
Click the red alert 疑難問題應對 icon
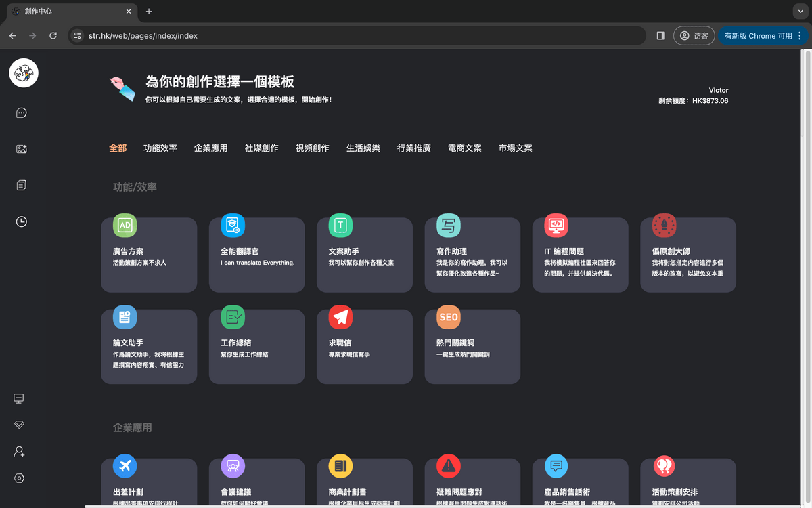(449, 466)
